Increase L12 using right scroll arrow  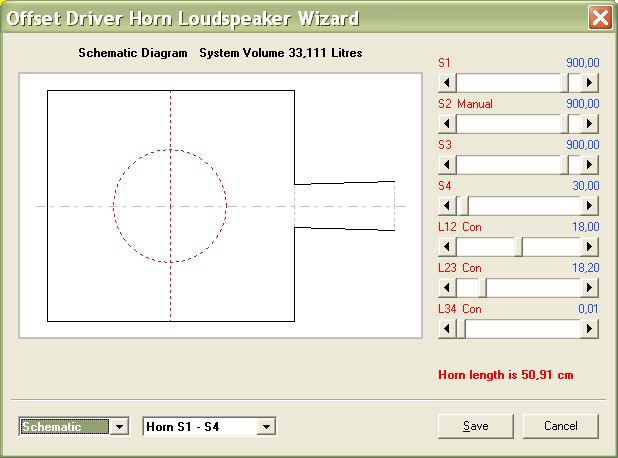click(x=589, y=247)
